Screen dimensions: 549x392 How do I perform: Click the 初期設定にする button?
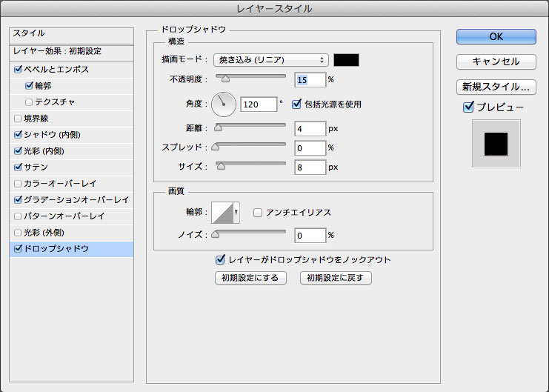(250, 278)
